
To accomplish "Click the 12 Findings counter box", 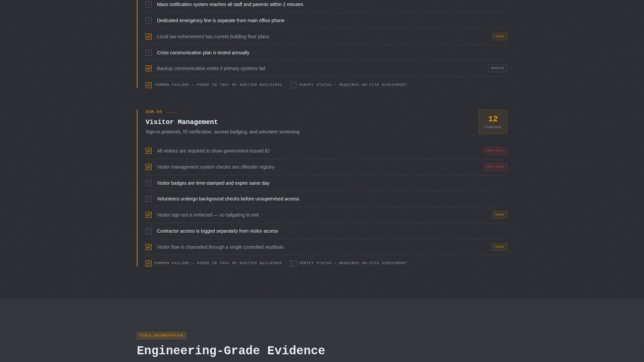I will click(x=492, y=122).
